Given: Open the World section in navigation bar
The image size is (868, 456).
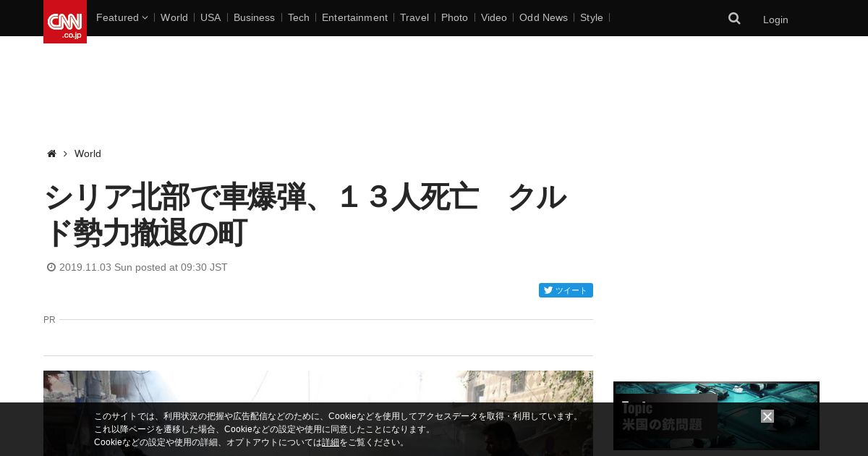Looking at the screenshot, I should [x=174, y=17].
